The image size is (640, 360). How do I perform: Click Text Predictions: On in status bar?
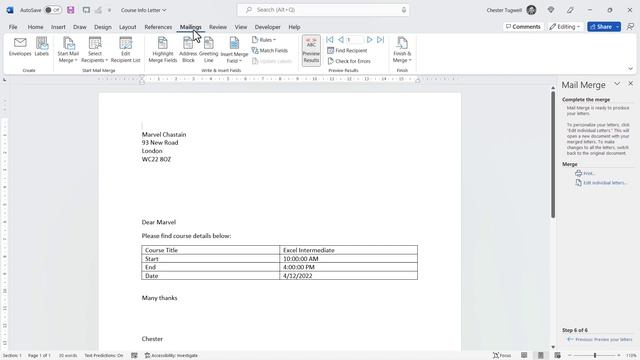click(104, 356)
